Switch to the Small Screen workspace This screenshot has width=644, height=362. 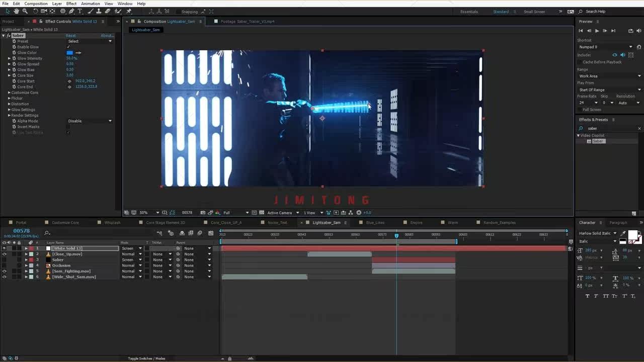coord(534,12)
